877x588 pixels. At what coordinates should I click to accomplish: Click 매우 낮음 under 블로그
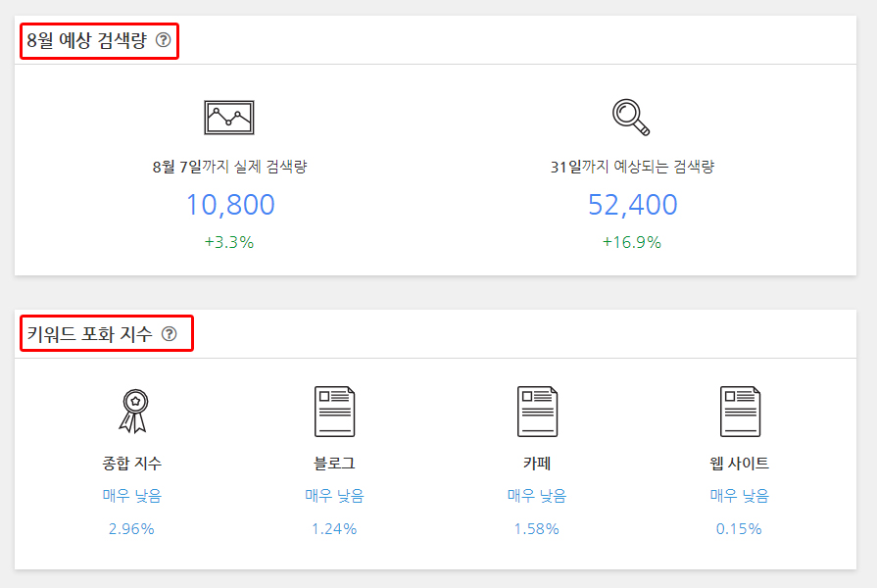click(x=334, y=496)
